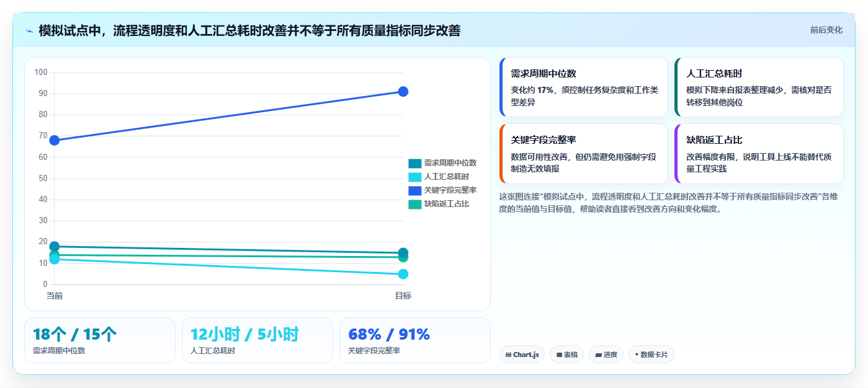Open the 缺陷返工占比 insight card

759,154
